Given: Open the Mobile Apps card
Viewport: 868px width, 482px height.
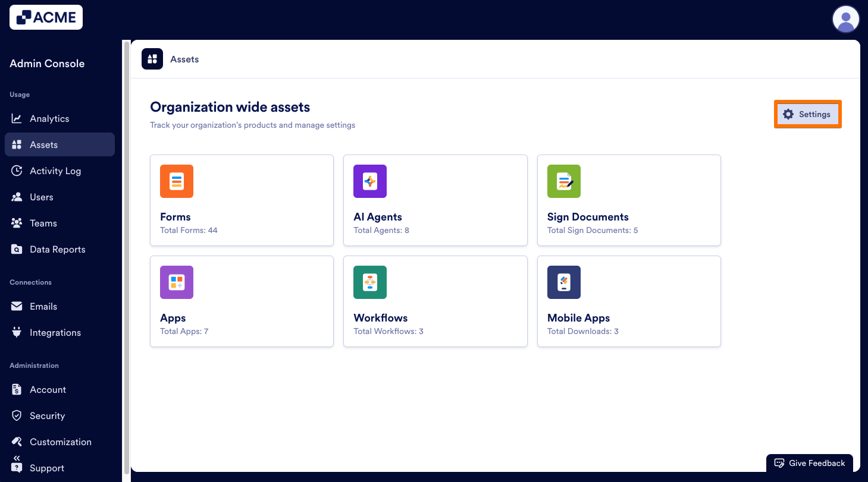Looking at the screenshot, I should click(x=629, y=301).
